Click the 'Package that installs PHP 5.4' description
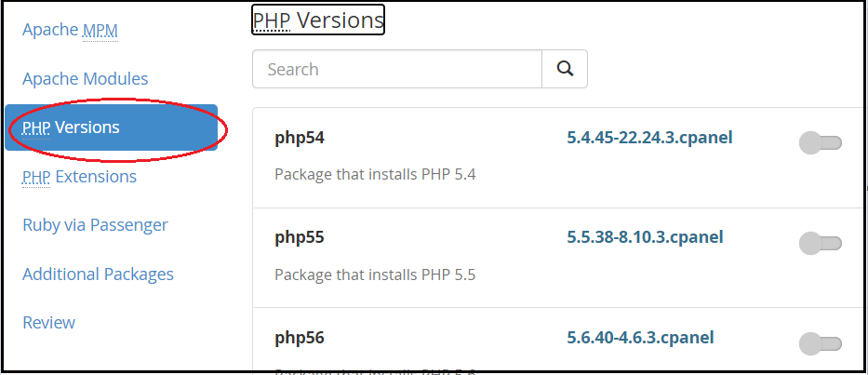 (375, 175)
